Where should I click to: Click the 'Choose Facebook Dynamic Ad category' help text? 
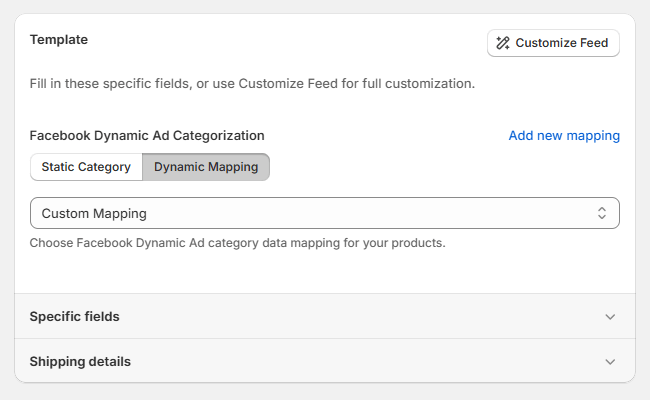(238, 243)
